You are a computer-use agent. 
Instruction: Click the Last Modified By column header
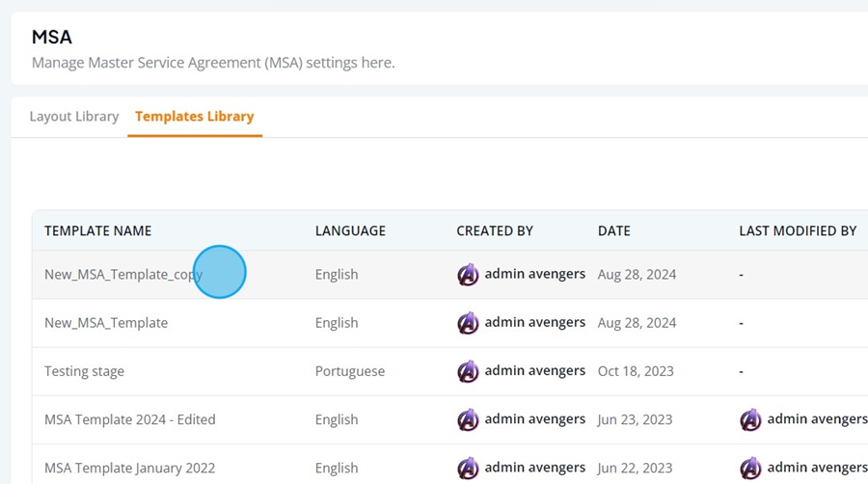798,230
